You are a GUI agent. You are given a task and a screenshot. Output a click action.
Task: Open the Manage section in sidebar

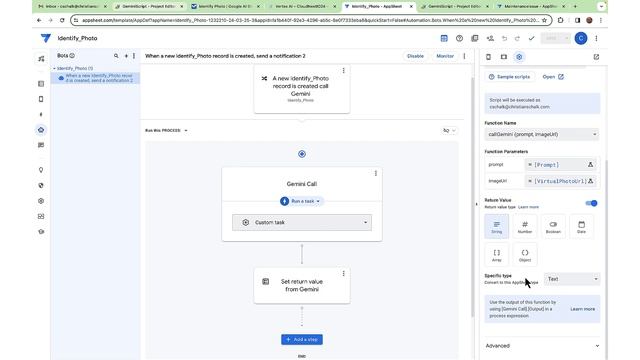point(41,216)
